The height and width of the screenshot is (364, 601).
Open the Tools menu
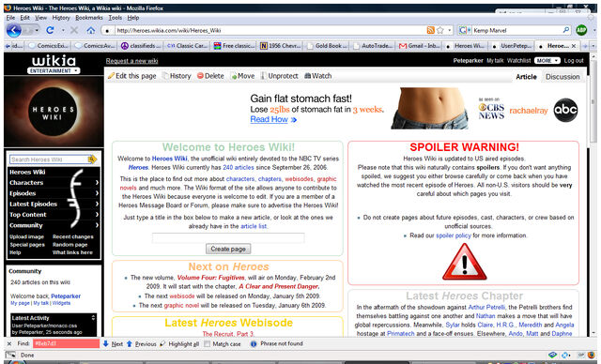(x=115, y=18)
